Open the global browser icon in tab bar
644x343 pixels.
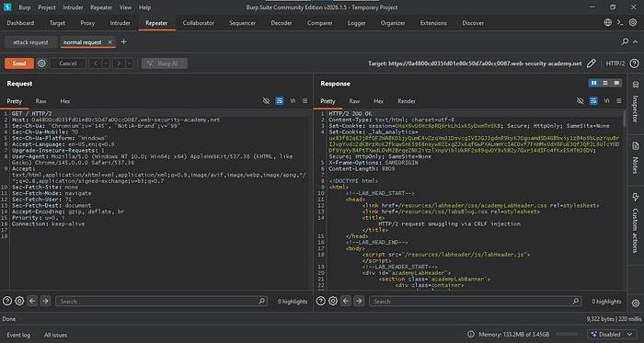(x=608, y=23)
